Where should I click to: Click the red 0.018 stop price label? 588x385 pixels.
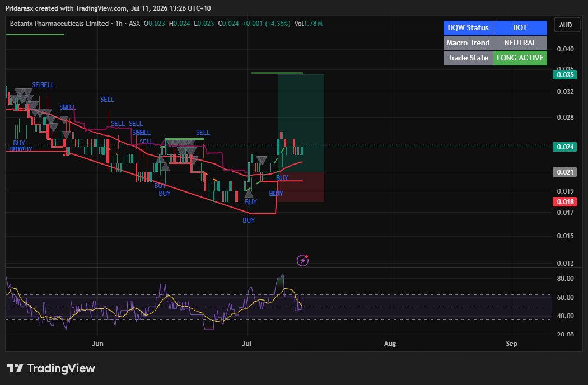pos(564,201)
